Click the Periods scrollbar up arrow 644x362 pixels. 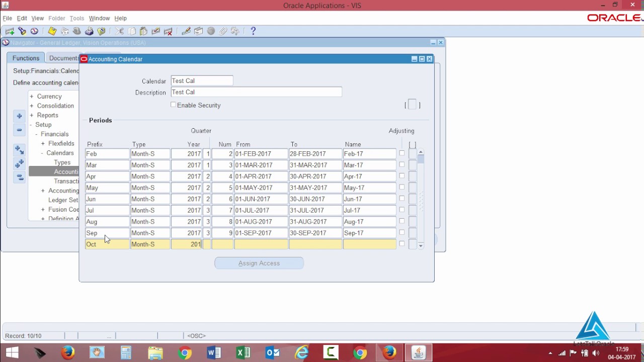(421, 152)
